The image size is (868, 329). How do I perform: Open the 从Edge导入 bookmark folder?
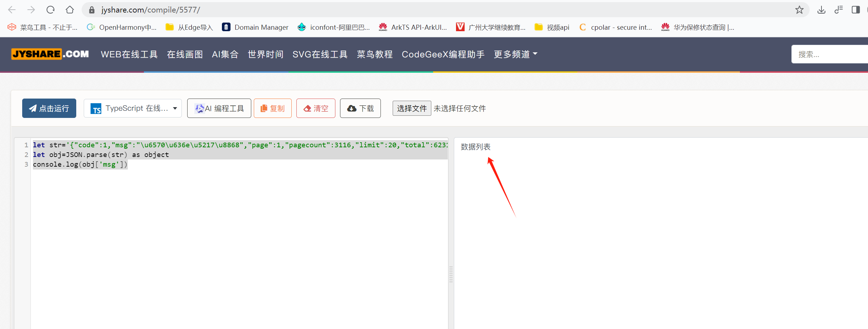[189, 27]
